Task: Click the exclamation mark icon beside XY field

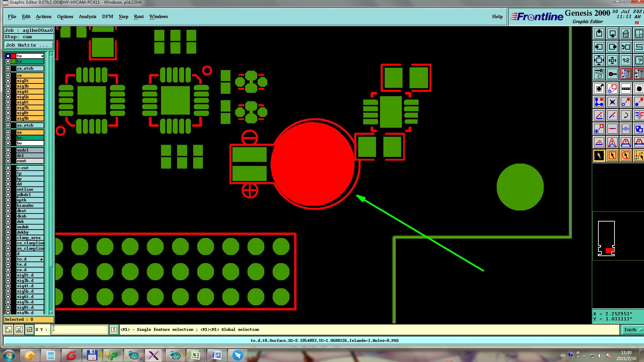Action: [114, 329]
